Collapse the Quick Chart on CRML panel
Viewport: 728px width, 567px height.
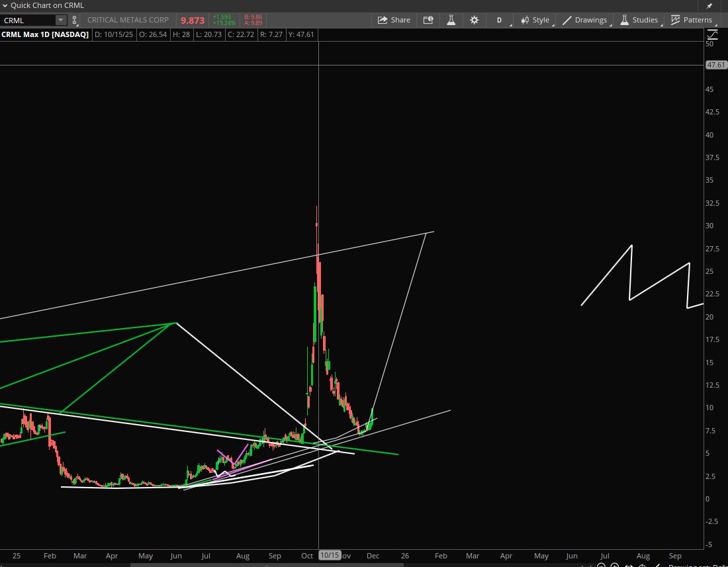[5, 5]
